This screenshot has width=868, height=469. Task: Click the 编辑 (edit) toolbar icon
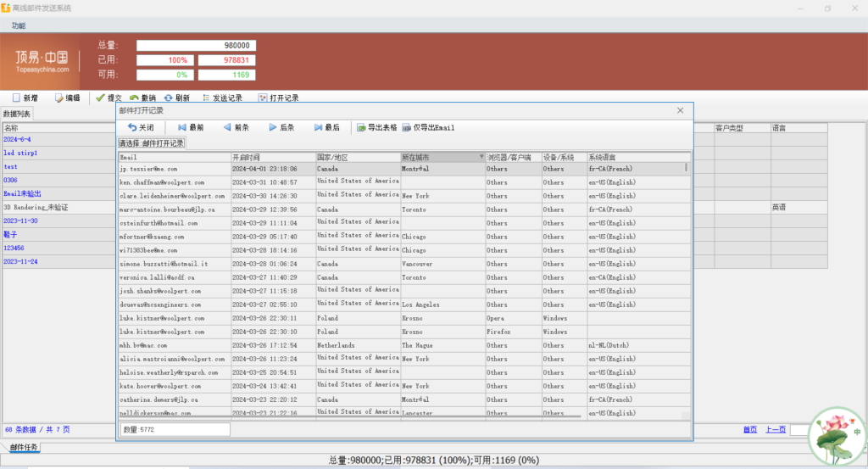(x=59, y=98)
